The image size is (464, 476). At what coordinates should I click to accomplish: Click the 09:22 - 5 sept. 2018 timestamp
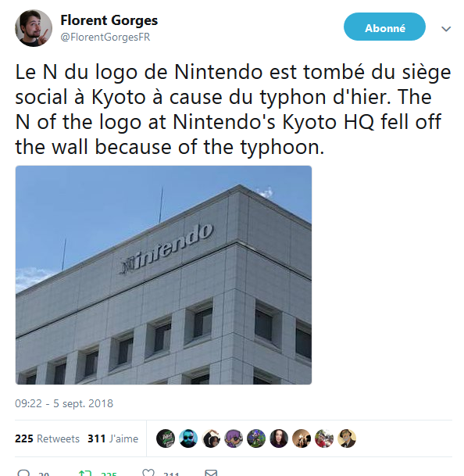(64, 403)
